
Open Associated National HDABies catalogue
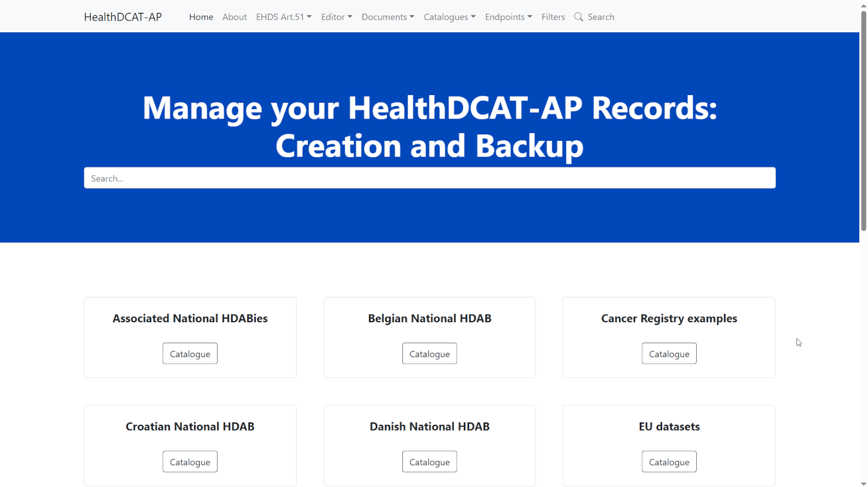coord(190,354)
